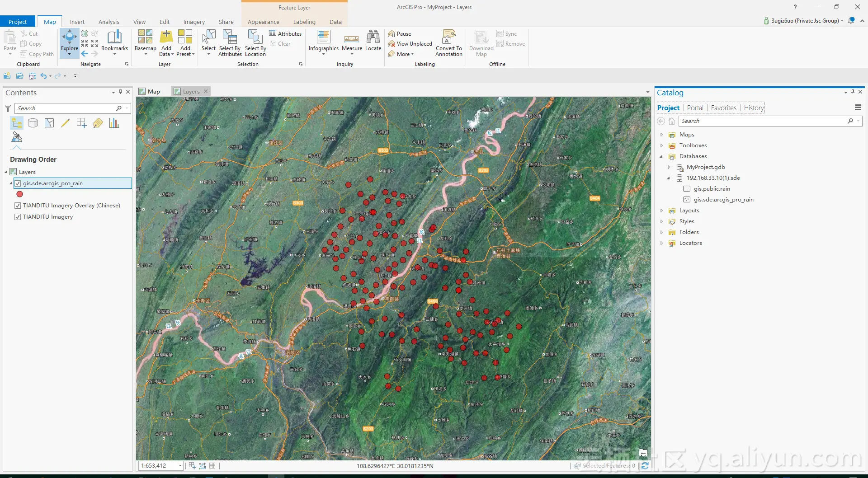The height and width of the screenshot is (478, 868).
Task: Expand MyProject.gdb in the Catalog pane
Action: 669,167
